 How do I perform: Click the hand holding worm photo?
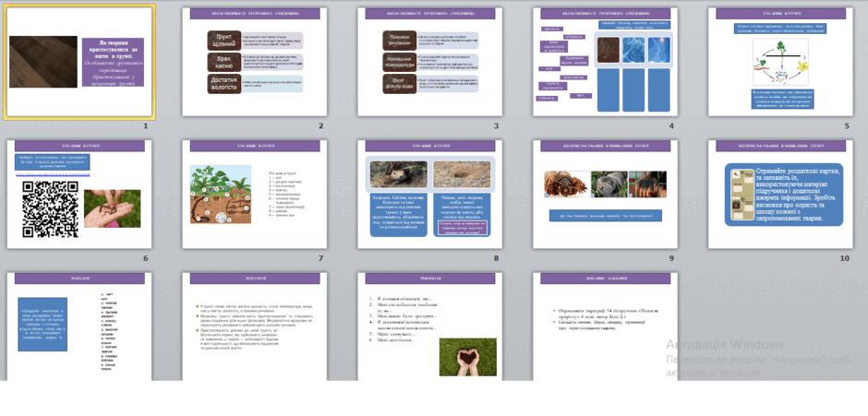click(113, 208)
